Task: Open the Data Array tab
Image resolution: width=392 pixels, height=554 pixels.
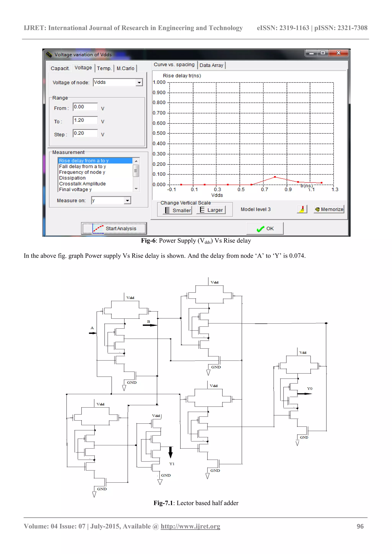Action: point(211,65)
